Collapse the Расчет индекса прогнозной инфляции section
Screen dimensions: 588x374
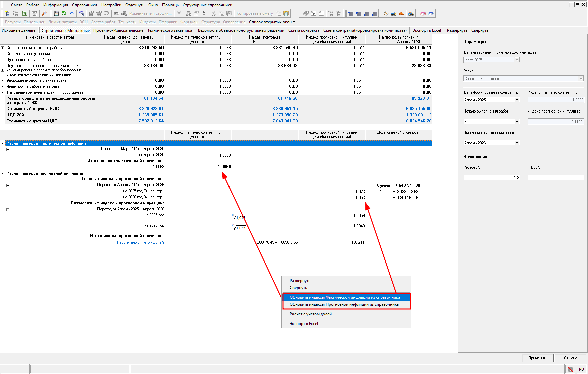[x=3, y=173]
